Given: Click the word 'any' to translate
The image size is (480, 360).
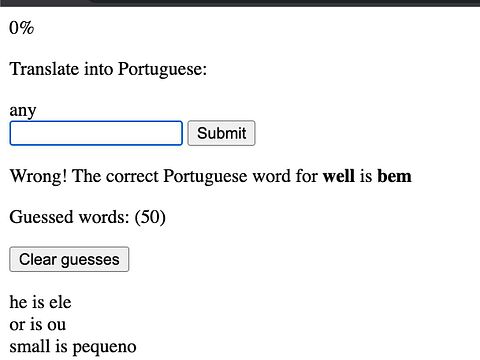Looking at the screenshot, I should coord(23,111).
